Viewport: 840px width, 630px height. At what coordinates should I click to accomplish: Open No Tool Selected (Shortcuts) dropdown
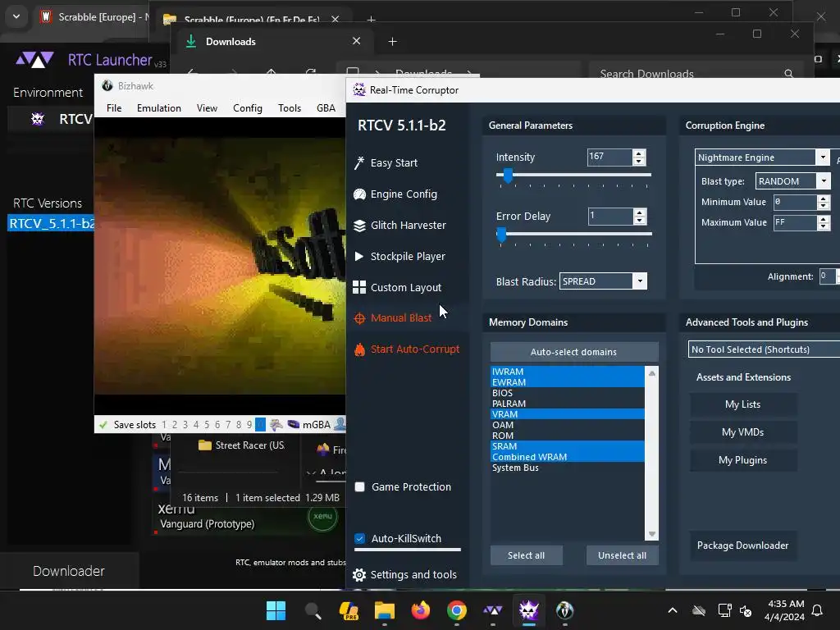pos(764,349)
